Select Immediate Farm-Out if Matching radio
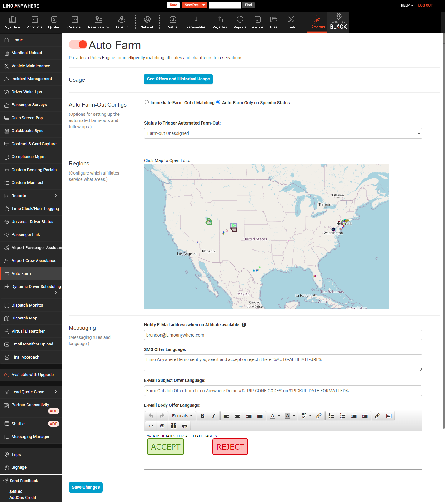445x504 pixels. pos(147,102)
